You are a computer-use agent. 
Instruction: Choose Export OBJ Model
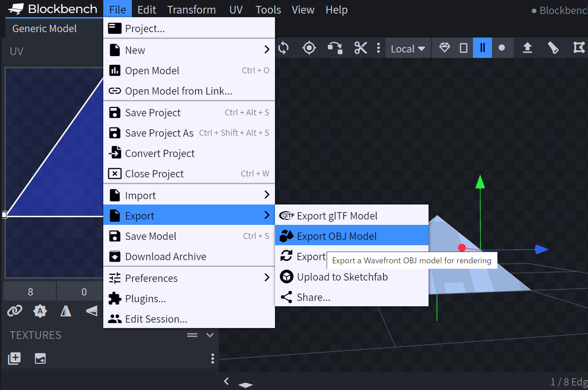tap(352, 236)
